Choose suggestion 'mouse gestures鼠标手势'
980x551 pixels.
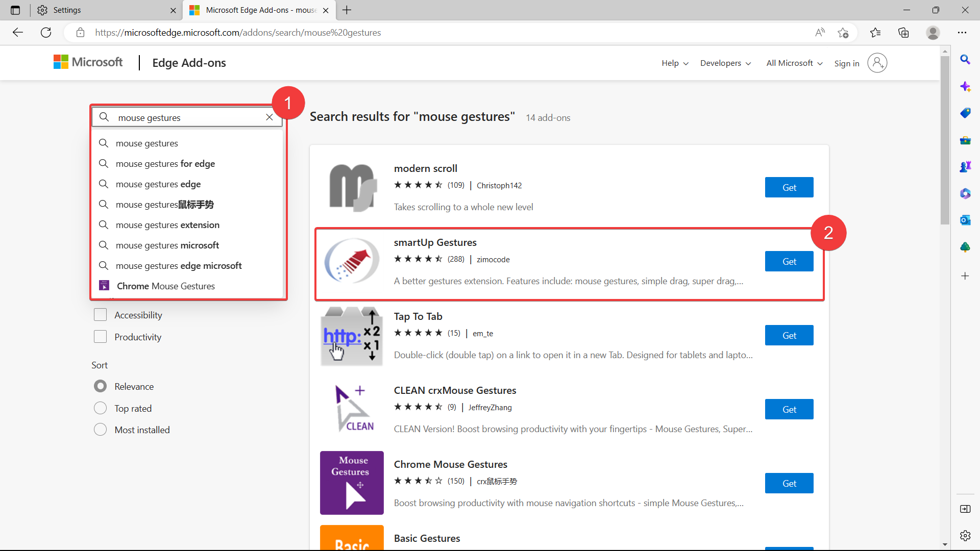(x=188, y=205)
